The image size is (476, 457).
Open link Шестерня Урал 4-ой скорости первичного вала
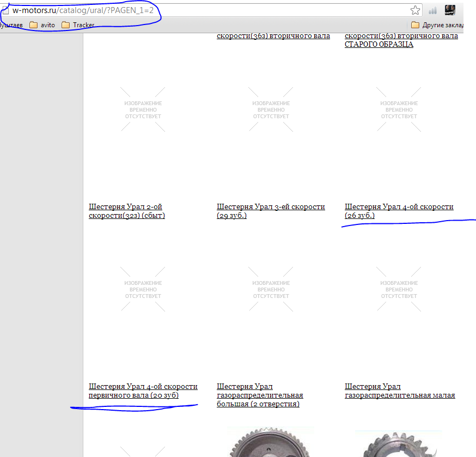point(143,391)
